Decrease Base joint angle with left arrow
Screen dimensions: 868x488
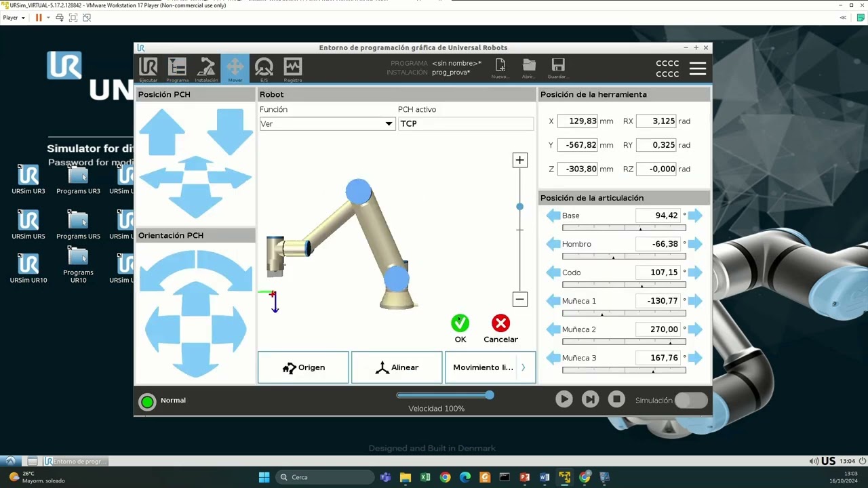(x=553, y=216)
